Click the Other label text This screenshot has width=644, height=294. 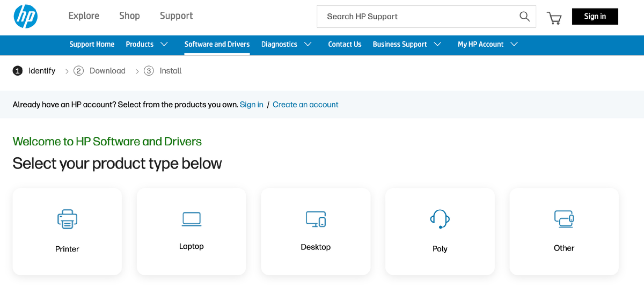point(564,248)
